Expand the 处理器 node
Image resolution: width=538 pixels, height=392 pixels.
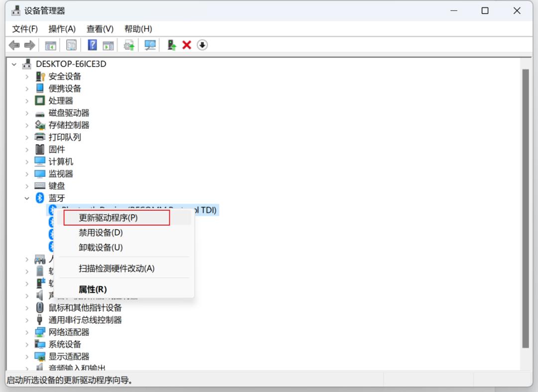[x=27, y=101]
